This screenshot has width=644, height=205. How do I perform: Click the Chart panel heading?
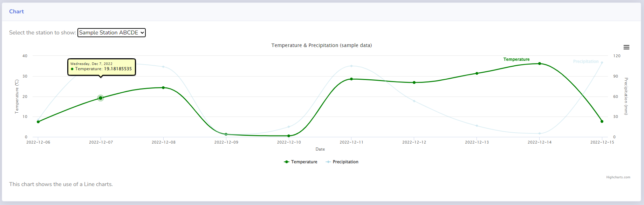16,12
